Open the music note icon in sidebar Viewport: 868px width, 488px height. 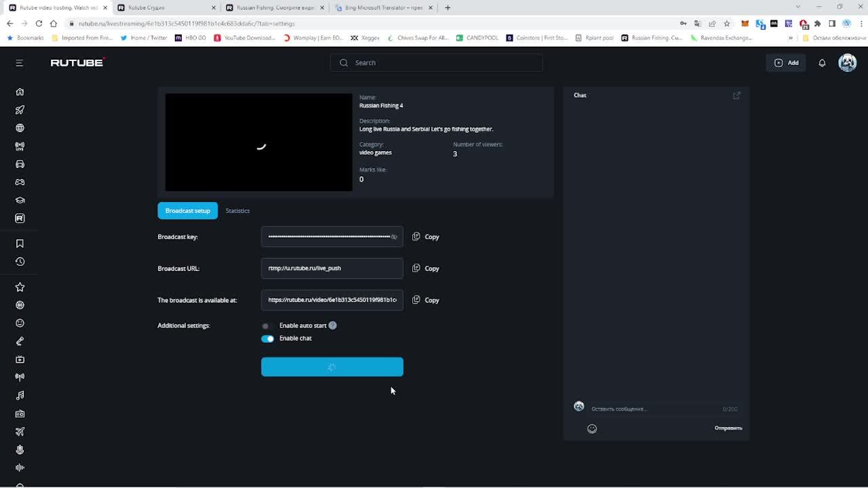pos(20,395)
